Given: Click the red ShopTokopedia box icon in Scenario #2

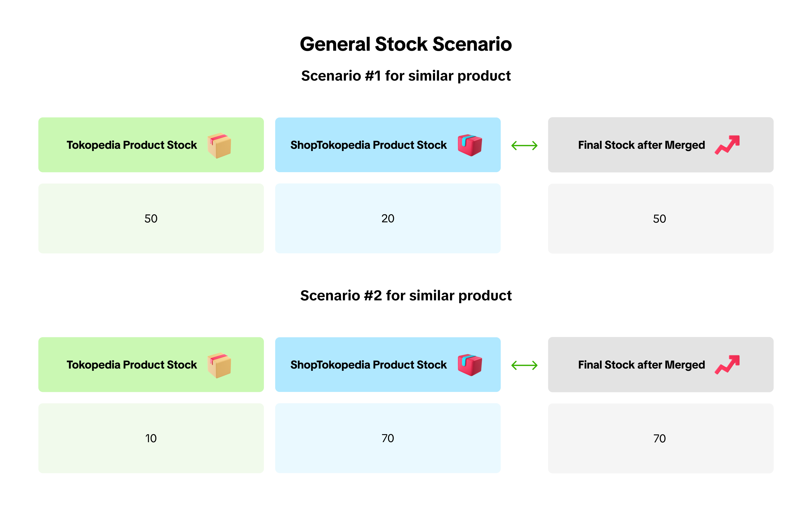Looking at the screenshot, I should (x=470, y=365).
